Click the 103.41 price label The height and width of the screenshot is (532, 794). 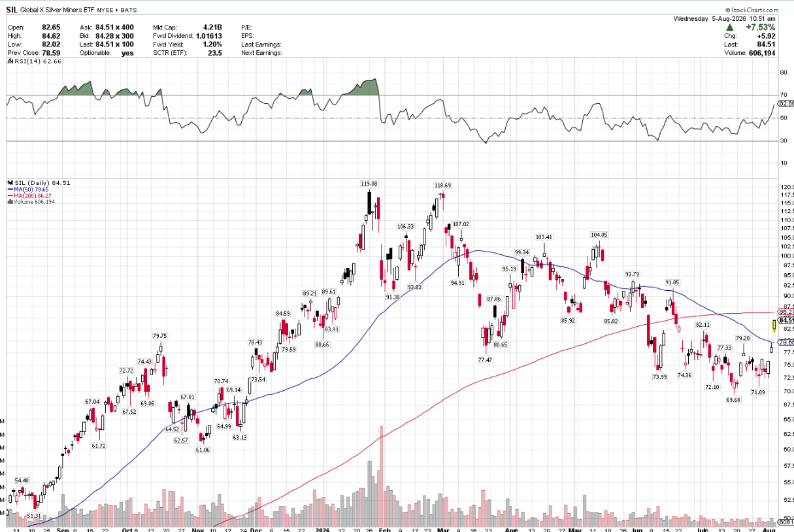(x=544, y=237)
